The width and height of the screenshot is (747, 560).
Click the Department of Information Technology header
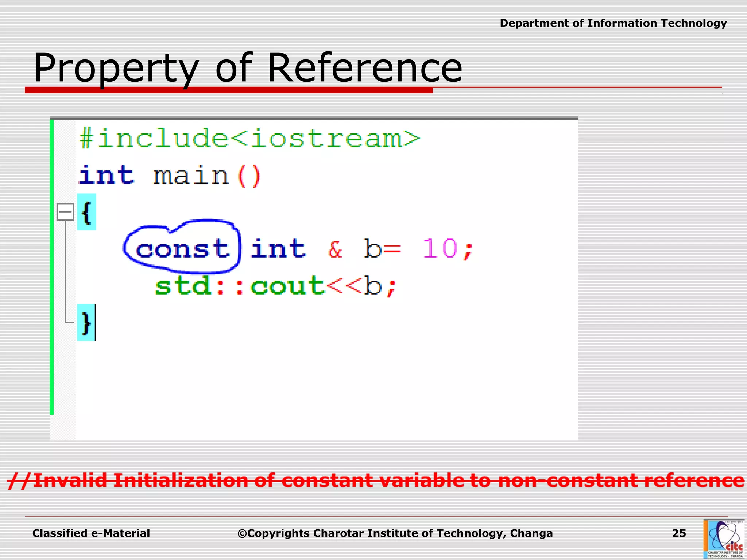(x=613, y=23)
